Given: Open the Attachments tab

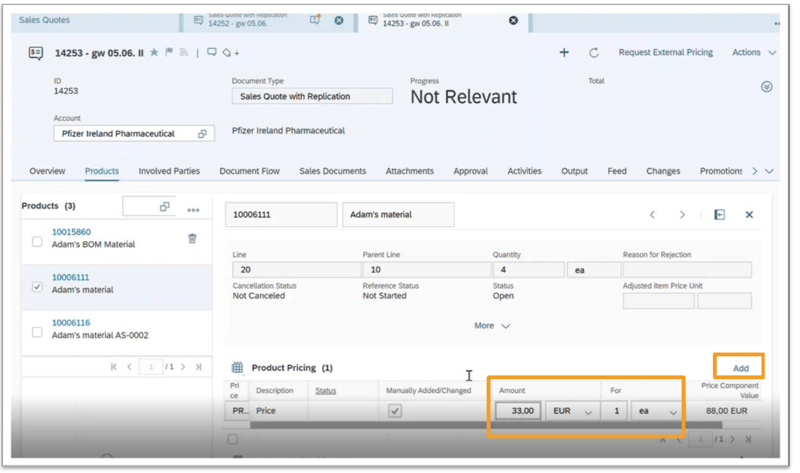Looking at the screenshot, I should (410, 171).
